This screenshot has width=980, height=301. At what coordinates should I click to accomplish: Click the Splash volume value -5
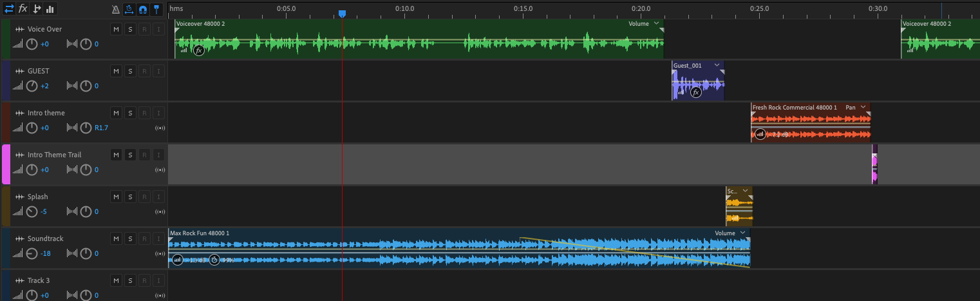44,212
